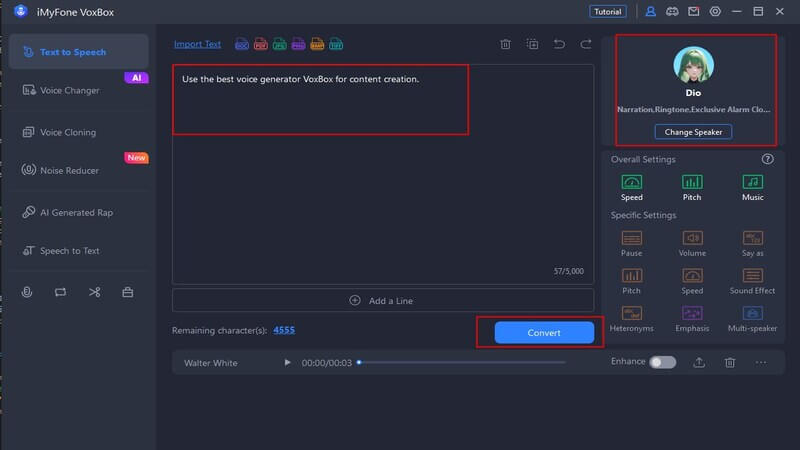Apply Emphasis setting
Viewport: 800px width, 450px height.
(x=692, y=319)
